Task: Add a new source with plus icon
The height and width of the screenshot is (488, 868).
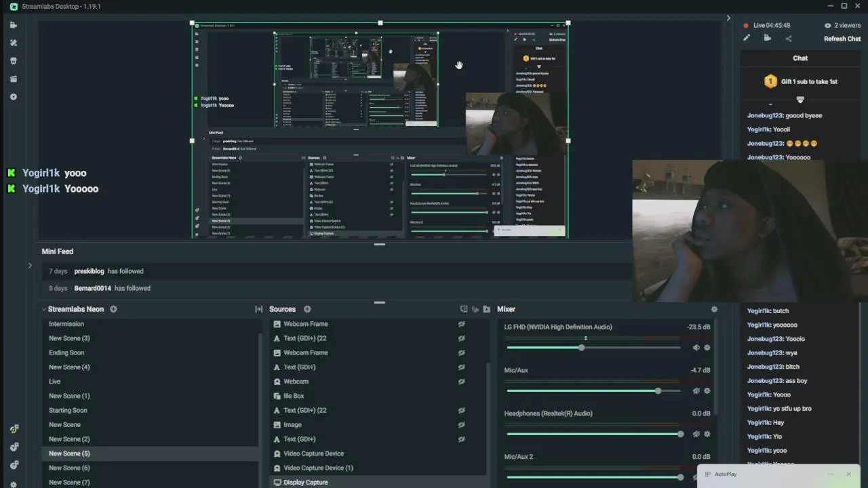Action: [307, 309]
